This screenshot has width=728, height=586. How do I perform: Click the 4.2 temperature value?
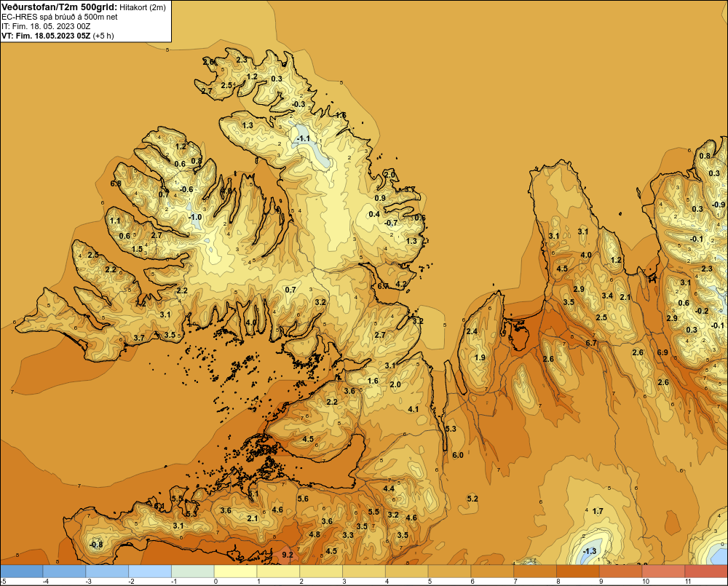401,284
